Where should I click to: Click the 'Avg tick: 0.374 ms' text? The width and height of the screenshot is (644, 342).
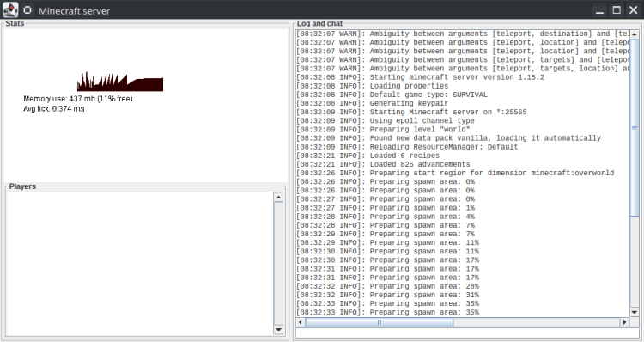[54, 108]
